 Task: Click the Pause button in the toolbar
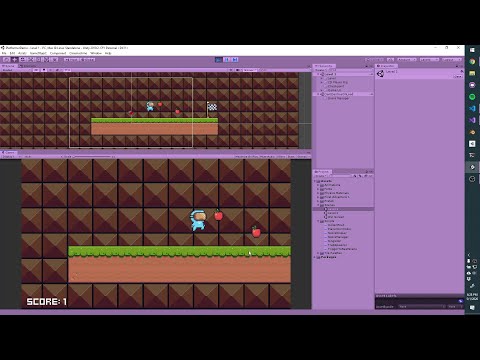tap(227, 60)
